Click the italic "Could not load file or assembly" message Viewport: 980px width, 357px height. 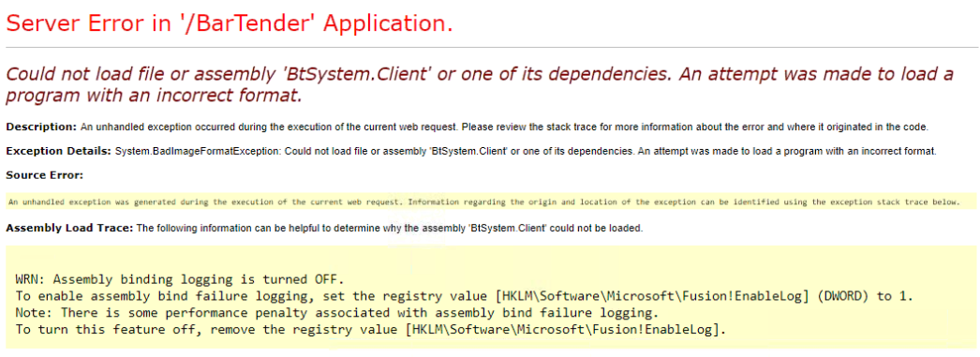pyautogui.click(x=480, y=85)
